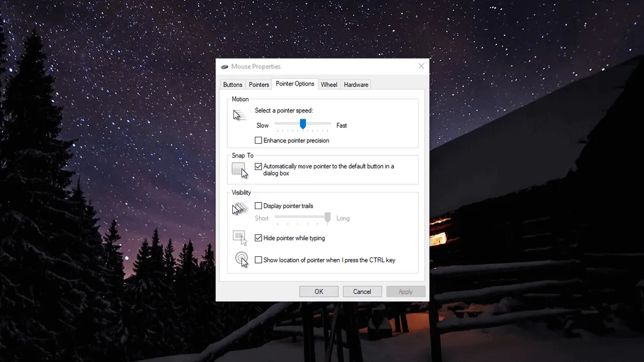Disable automatically move pointer to default button

[x=258, y=166]
